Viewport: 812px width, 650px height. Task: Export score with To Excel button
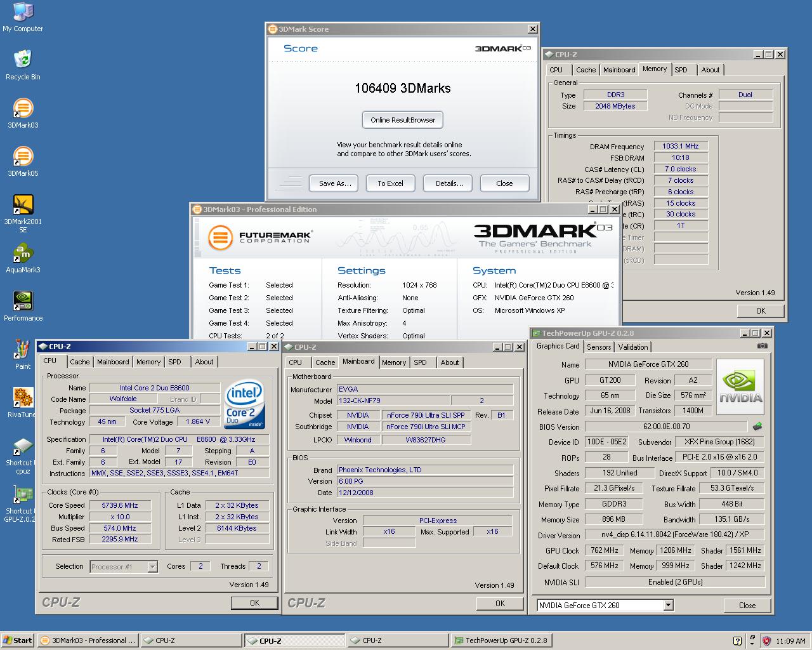click(x=390, y=183)
